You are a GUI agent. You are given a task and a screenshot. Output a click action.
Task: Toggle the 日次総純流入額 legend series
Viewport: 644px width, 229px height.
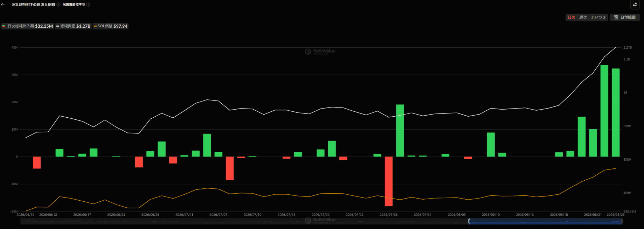coord(28,26)
